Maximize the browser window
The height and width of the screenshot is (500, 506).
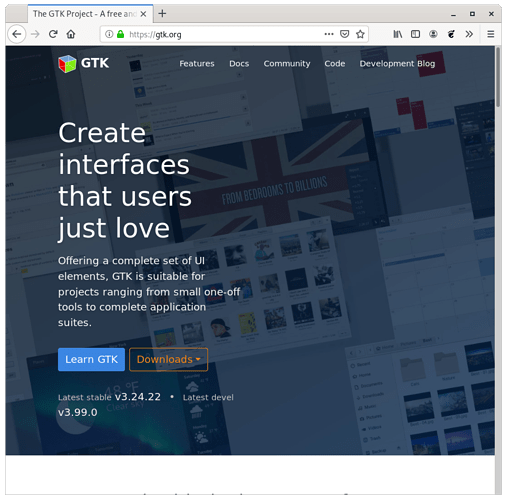point(472,14)
